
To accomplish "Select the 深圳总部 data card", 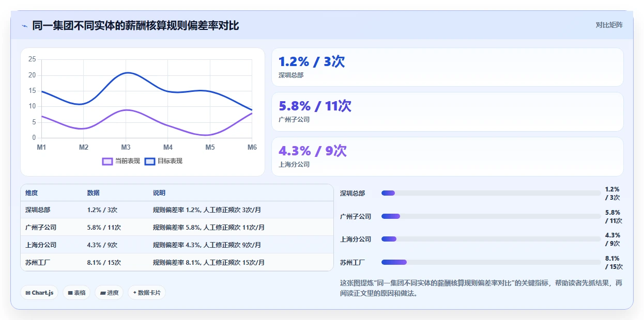I will point(448,67).
